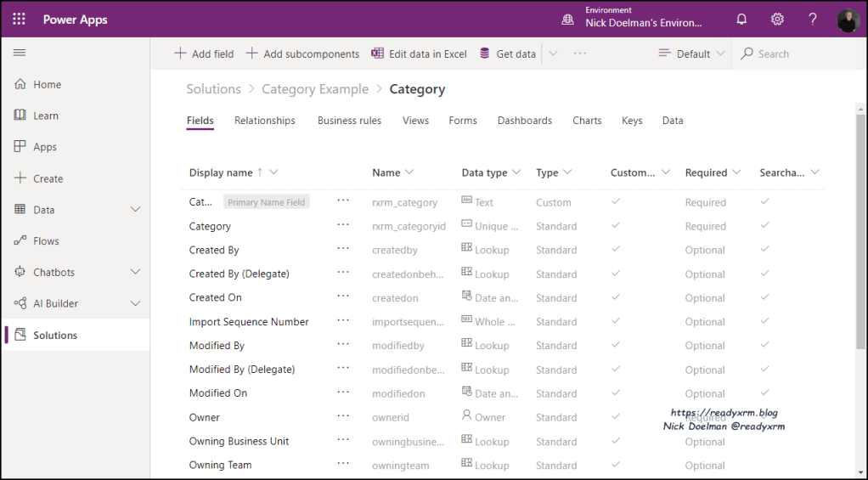The height and width of the screenshot is (480, 868).
Task: Open Flows in the sidebar
Action: (x=46, y=241)
